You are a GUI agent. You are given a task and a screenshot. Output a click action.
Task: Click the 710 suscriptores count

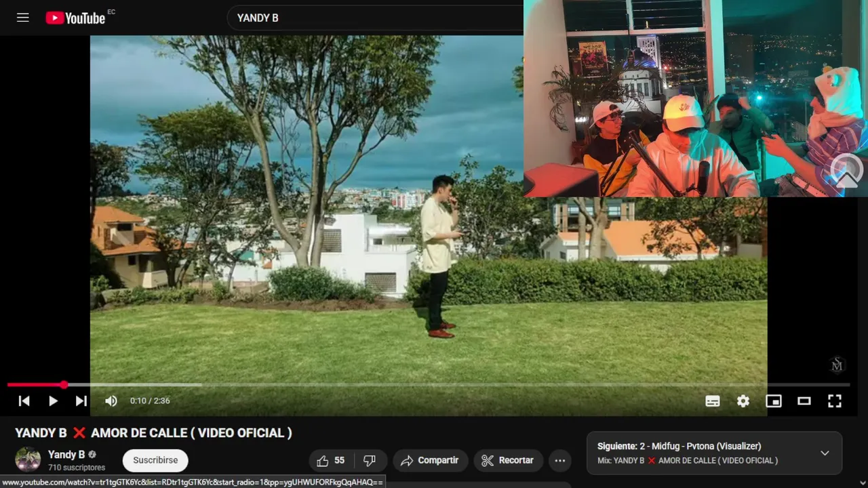[77, 468]
